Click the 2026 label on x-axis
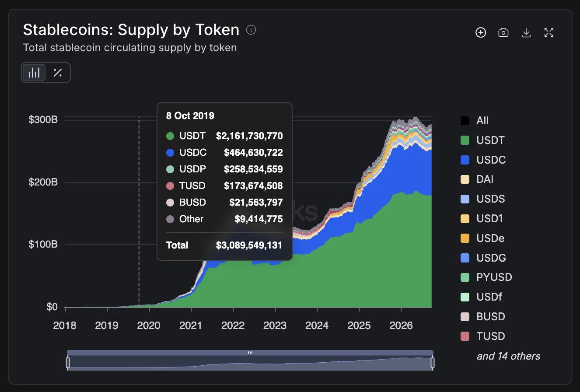The width and height of the screenshot is (580, 392). click(x=401, y=325)
